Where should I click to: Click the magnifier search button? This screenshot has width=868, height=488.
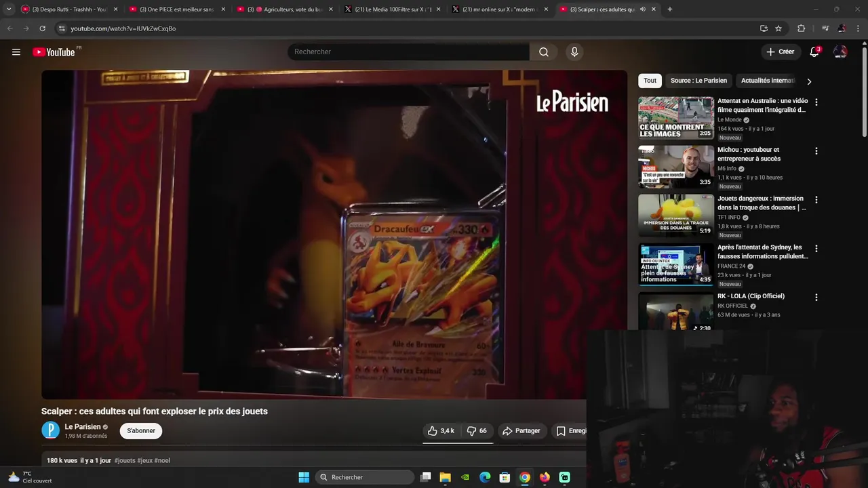544,52
